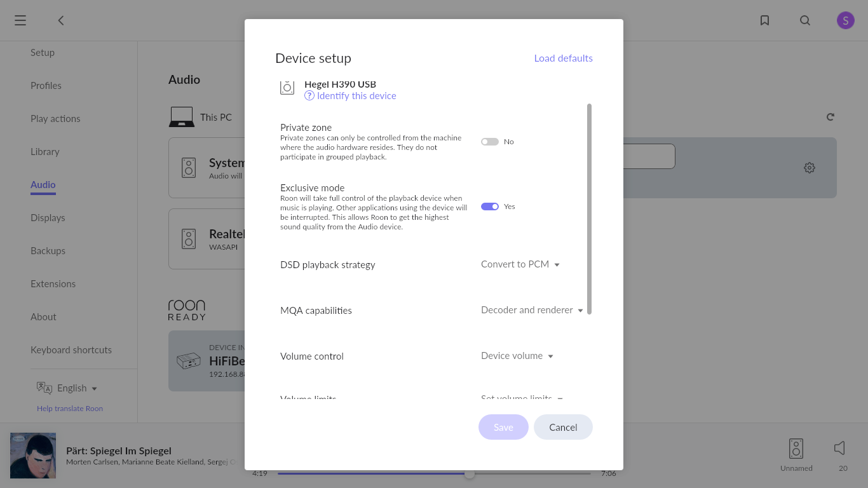
Task: Click Help translate Roon link
Action: pyautogui.click(x=70, y=409)
